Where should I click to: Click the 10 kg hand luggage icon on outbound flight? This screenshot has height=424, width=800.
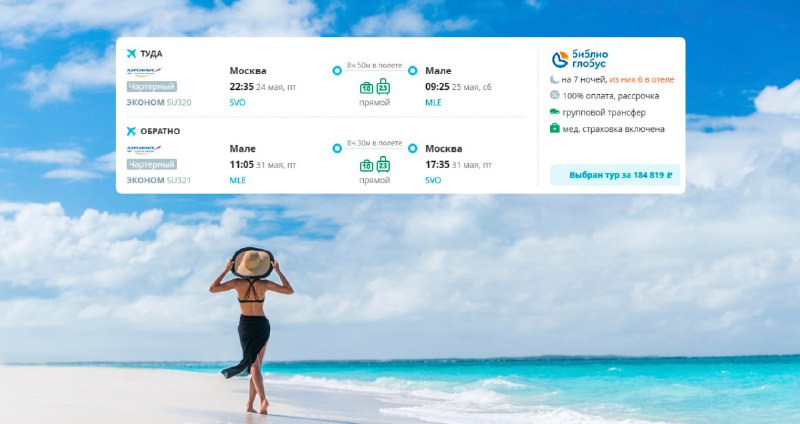tap(366, 88)
